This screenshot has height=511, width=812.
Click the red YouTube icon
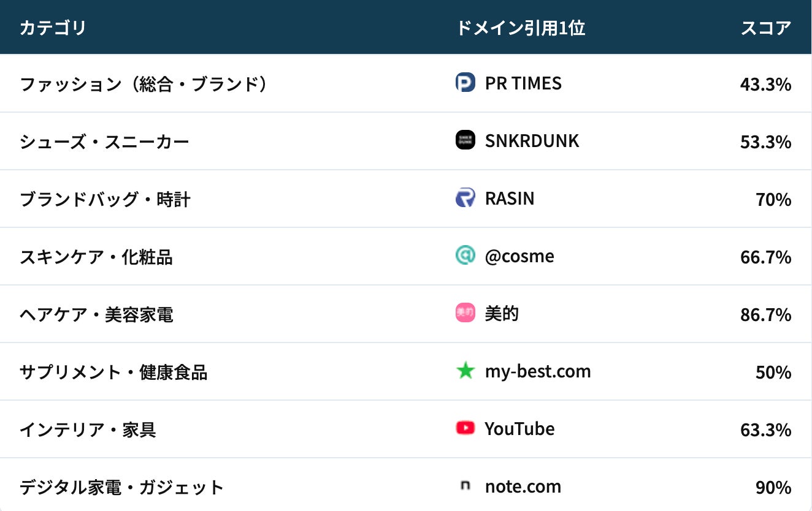[465, 428]
